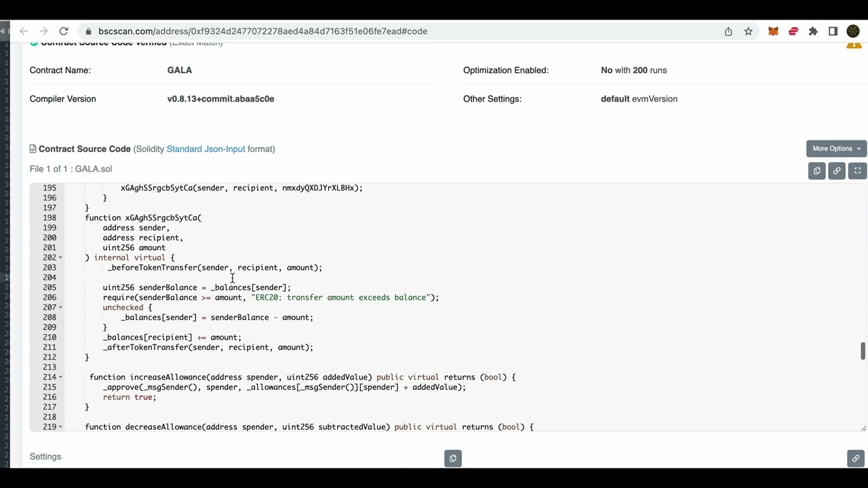868x488 pixels.
Task: Collapse code fold at line 219
Action: [x=60, y=427]
